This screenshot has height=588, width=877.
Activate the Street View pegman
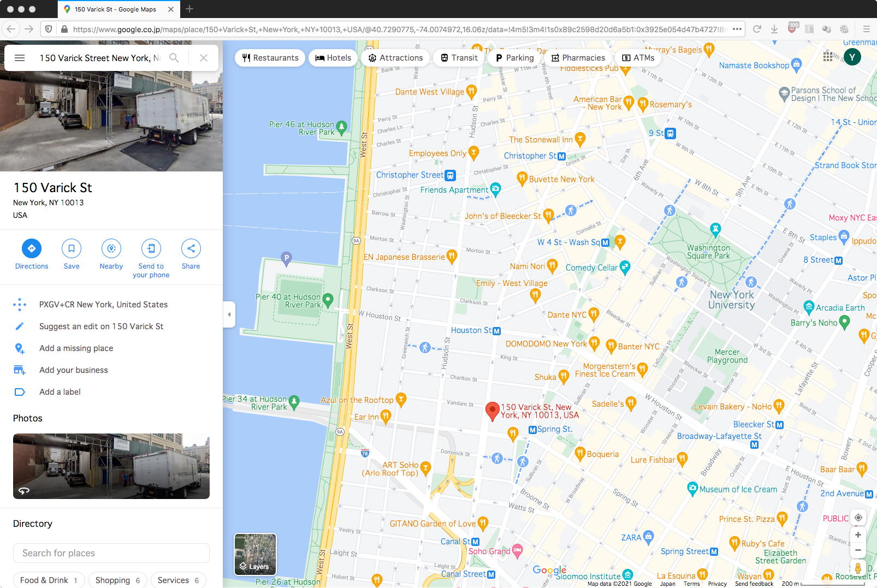(858, 568)
